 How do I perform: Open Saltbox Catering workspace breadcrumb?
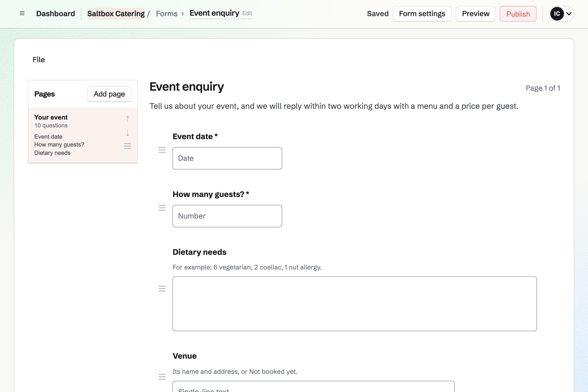click(x=116, y=13)
